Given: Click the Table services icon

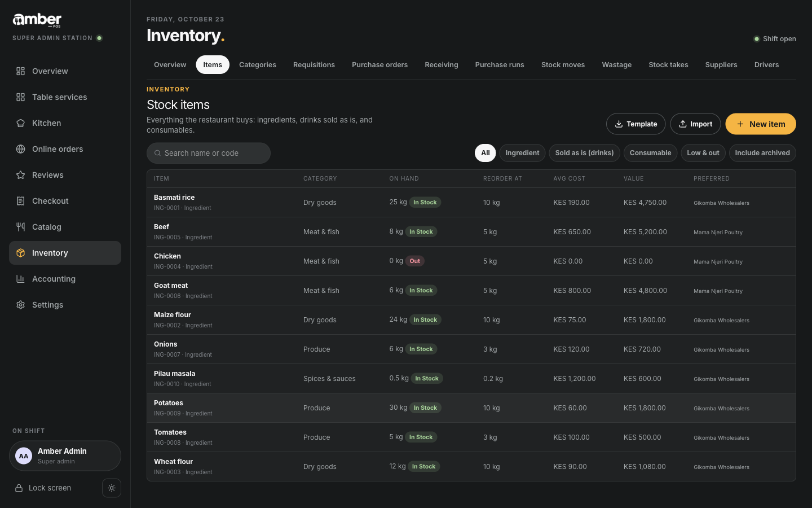Looking at the screenshot, I should (20, 97).
